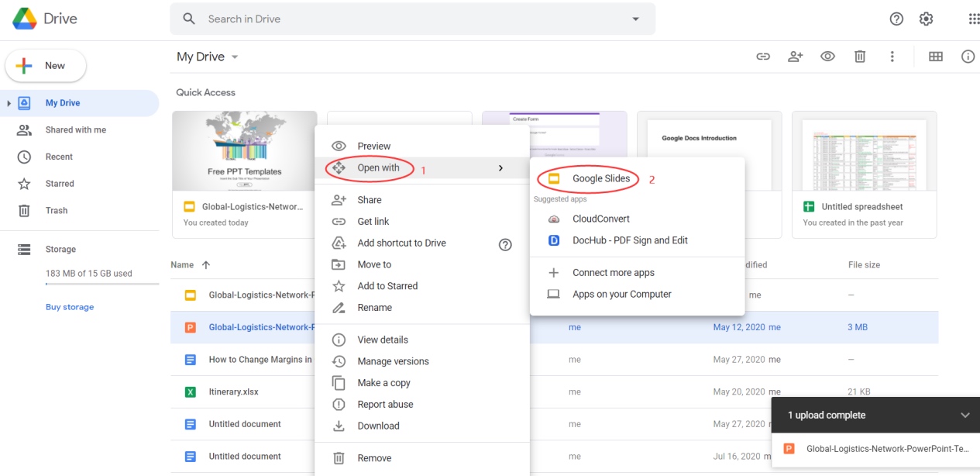Click the yellow Slides icon for Global-Logistics row
This screenshot has width=980, height=476.
pos(191,295)
